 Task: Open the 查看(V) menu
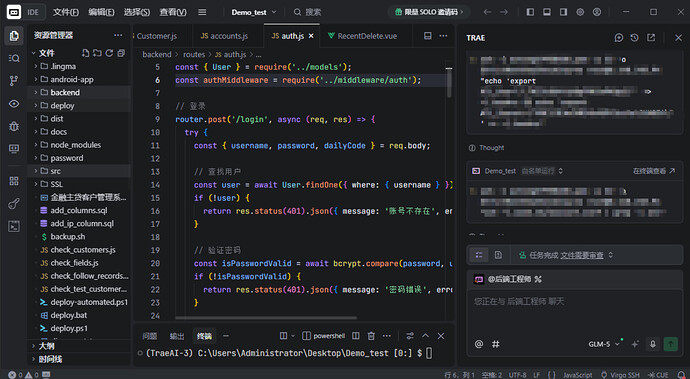(173, 12)
